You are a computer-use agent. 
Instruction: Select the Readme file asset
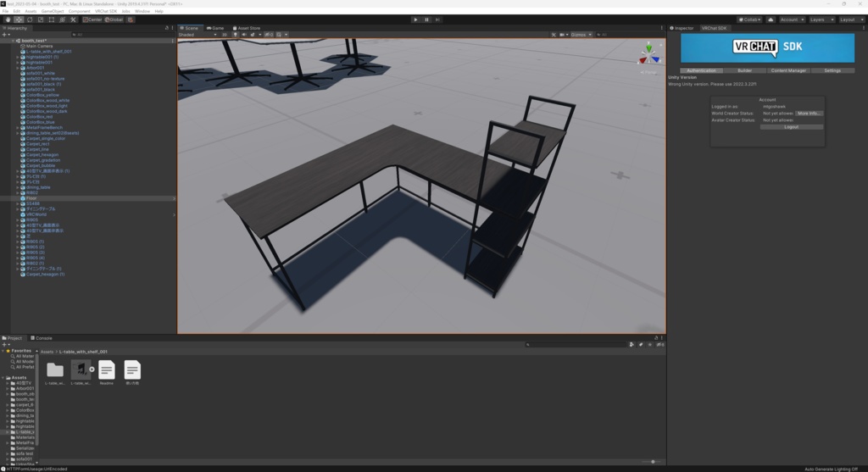[x=106, y=372]
